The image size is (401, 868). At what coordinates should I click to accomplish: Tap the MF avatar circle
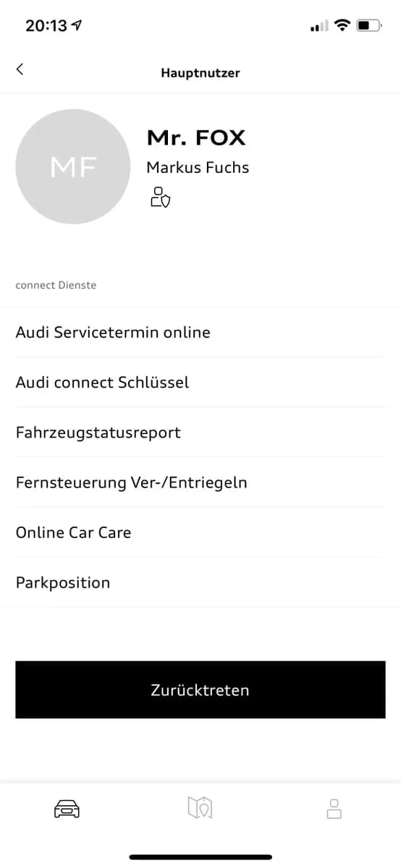(x=73, y=167)
